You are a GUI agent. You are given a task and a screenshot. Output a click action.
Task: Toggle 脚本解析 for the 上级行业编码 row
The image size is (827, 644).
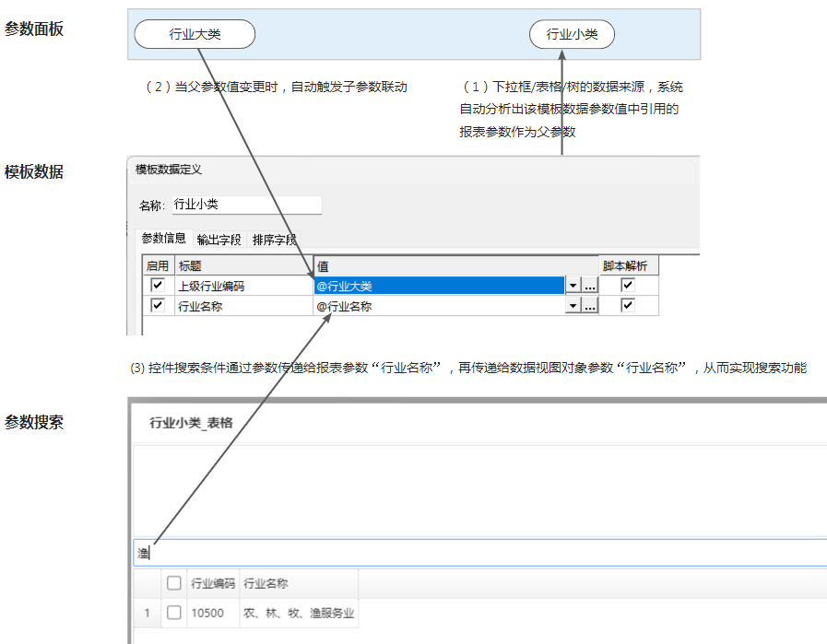point(628,286)
